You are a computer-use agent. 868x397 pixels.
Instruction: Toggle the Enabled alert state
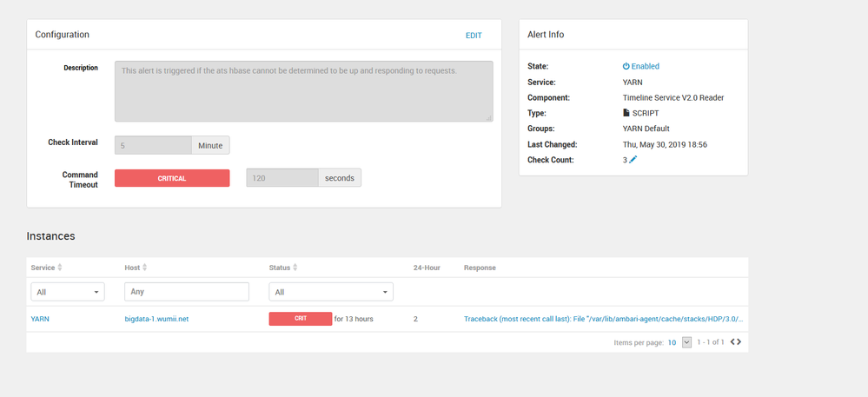[x=645, y=66]
